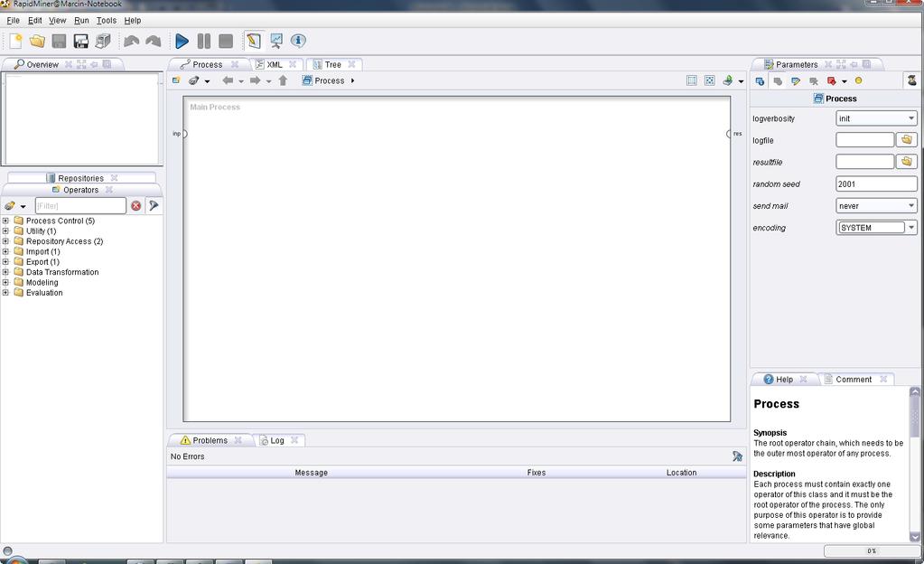Select the Problems tab

coord(210,441)
